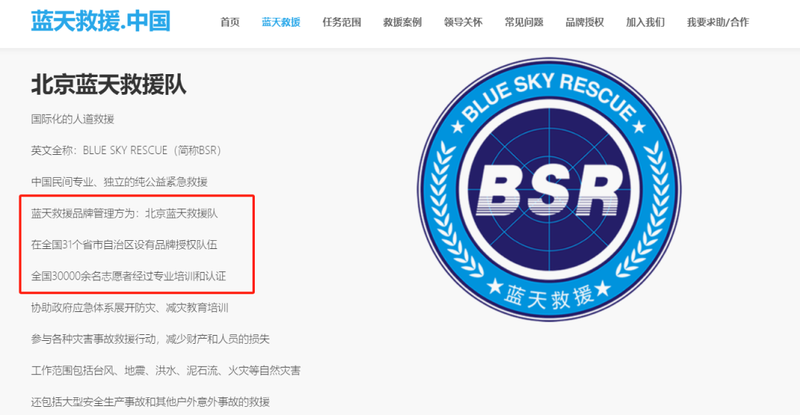Click the English name BLUE SKY RESCUE text

click(125, 151)
